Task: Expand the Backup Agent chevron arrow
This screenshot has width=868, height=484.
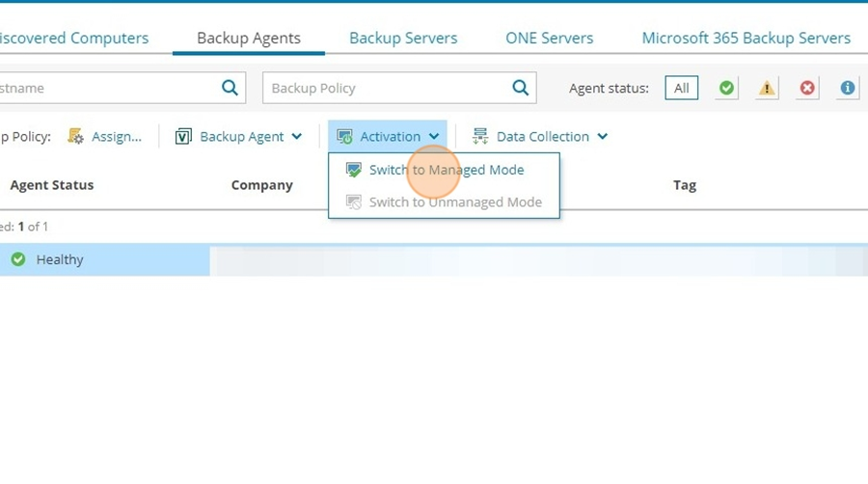Action: pos(297,136)
